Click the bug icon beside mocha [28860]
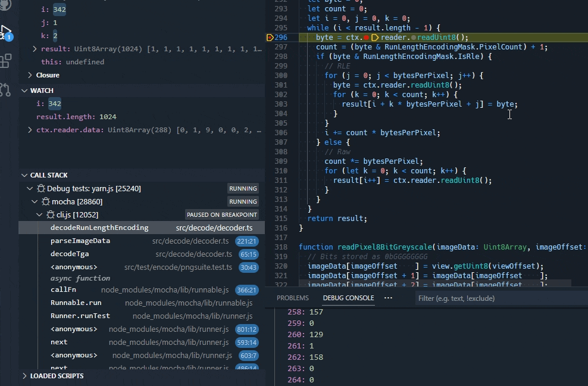588x386 pixels. (46, 201)
